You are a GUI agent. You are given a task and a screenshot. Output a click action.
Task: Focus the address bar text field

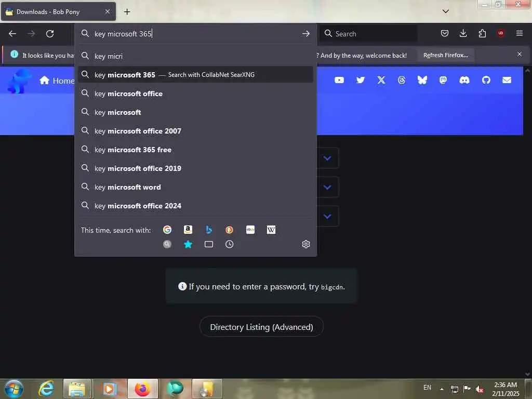click(195, 34)
